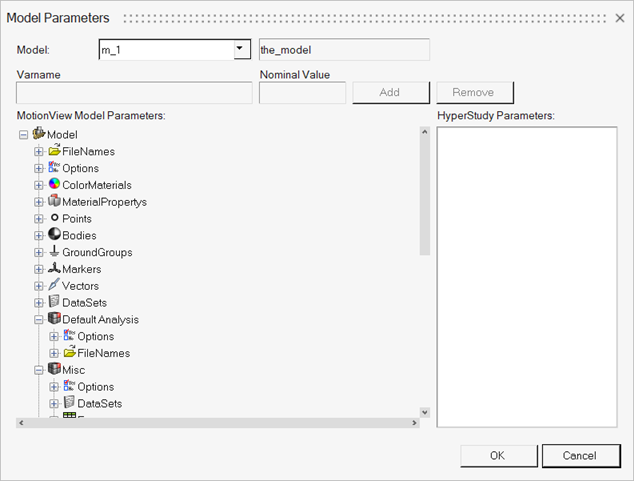This screenshot has width=634, height=481.
Task: Click the Markers axis icon
Action: click(54, 269)
